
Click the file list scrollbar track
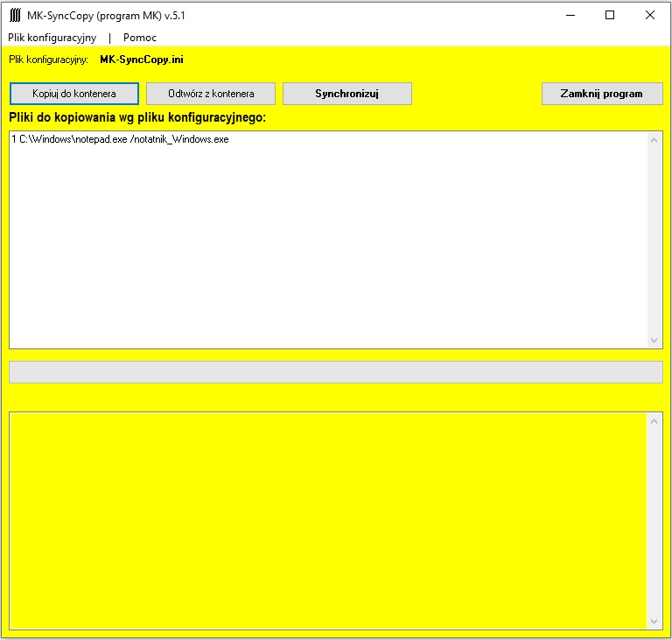[x=654, y=240]
